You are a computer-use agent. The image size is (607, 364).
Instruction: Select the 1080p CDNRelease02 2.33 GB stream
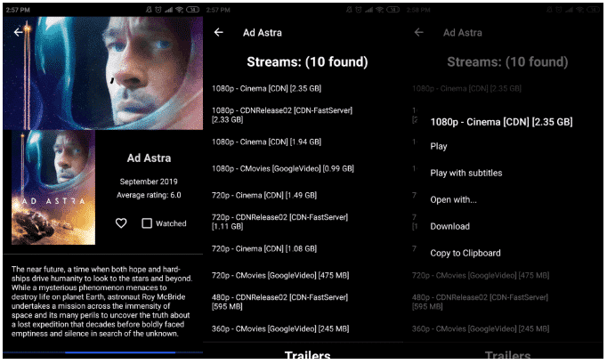[x=282, y=115]
